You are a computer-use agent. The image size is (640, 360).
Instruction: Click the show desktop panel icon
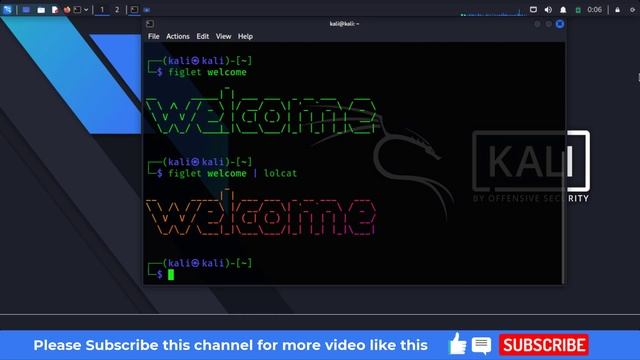(26, 9)
